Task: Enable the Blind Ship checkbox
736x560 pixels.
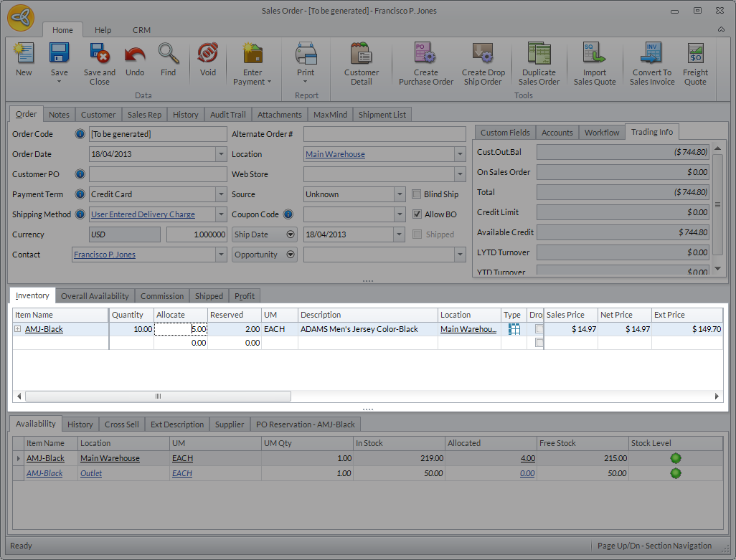Action: click(x=417, y=194)
